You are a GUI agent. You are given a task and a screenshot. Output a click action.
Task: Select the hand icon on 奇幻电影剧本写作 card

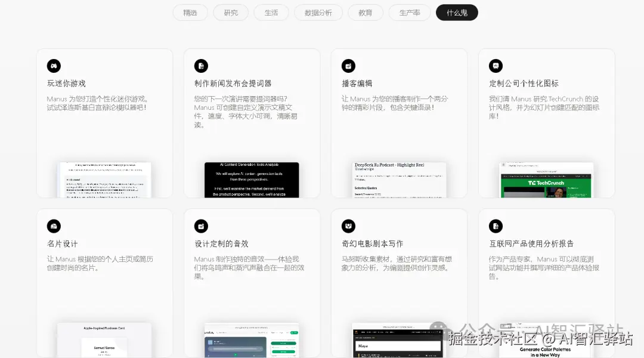tap(348, 226)
